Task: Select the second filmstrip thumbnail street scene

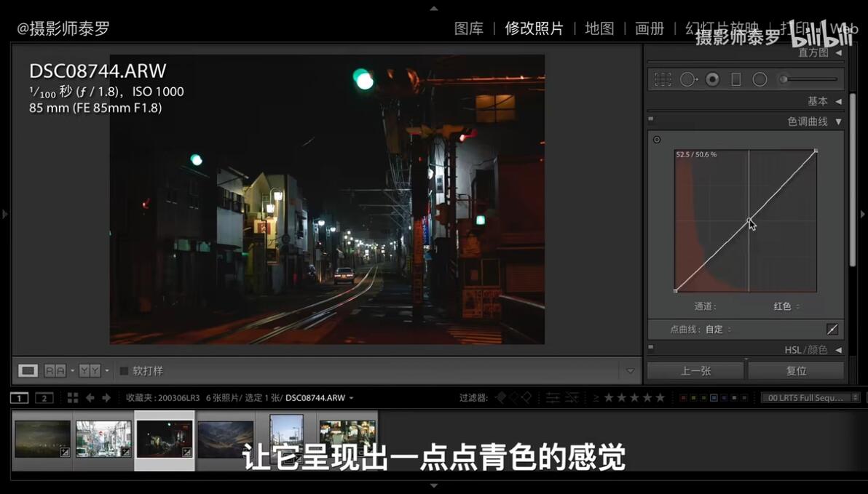Action: click(103, 439)
